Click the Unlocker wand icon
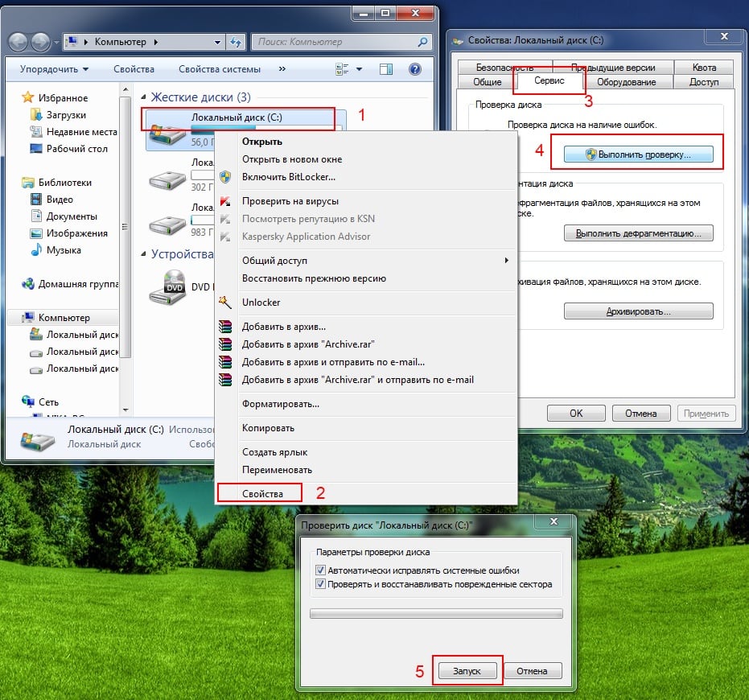This screenshot has height=700, width=749. pyautogui.click(x=225, y=303)
